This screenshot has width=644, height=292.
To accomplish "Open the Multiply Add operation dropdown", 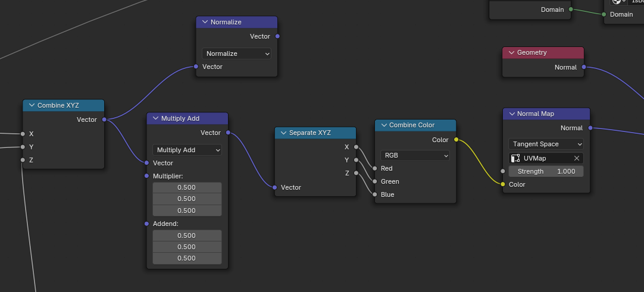I will point(187,150).
